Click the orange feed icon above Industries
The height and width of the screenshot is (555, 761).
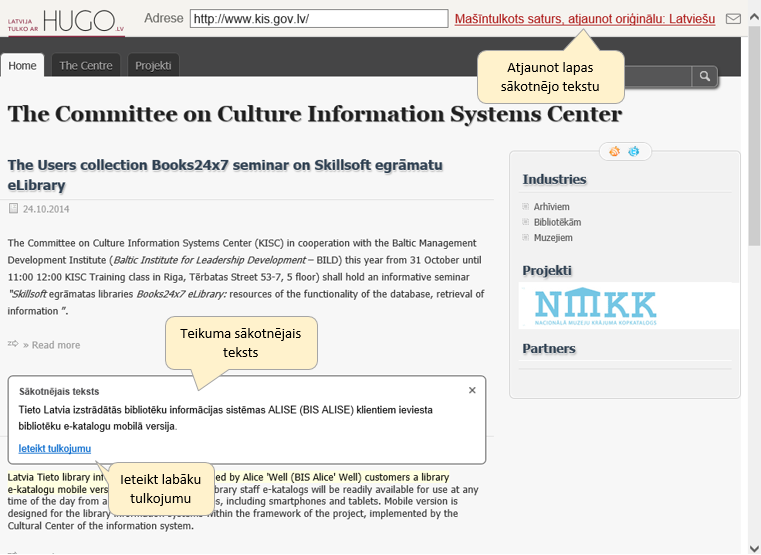point(614,151)
